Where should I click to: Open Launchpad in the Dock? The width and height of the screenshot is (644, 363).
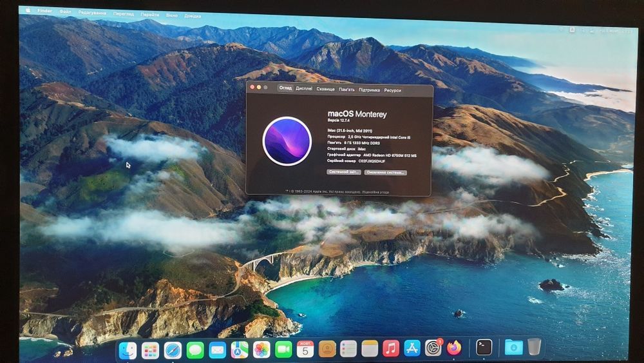coord(150,351)
